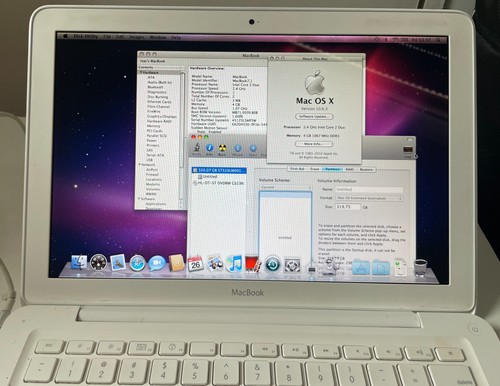The height and width of the screenshot is (386, 500).
Task: Open the Volume Scheme dropdown
Action: tap(286, 187)
